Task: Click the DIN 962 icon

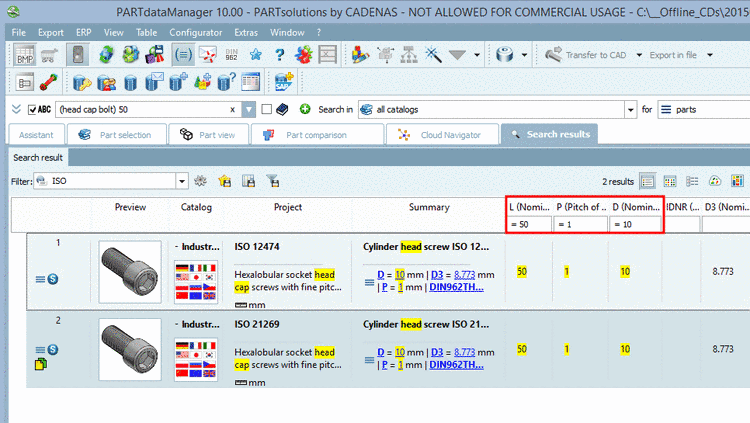Action: tap(232, 55)
